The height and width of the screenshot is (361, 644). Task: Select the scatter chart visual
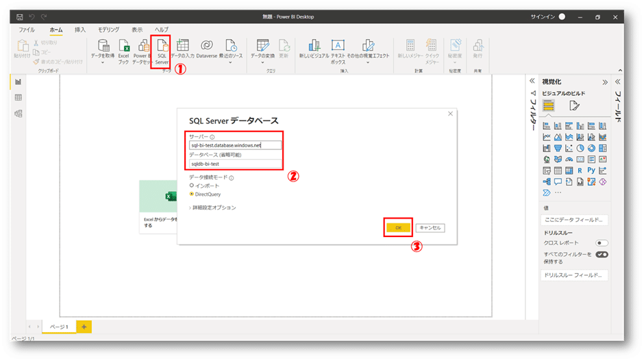coord(569,148)
